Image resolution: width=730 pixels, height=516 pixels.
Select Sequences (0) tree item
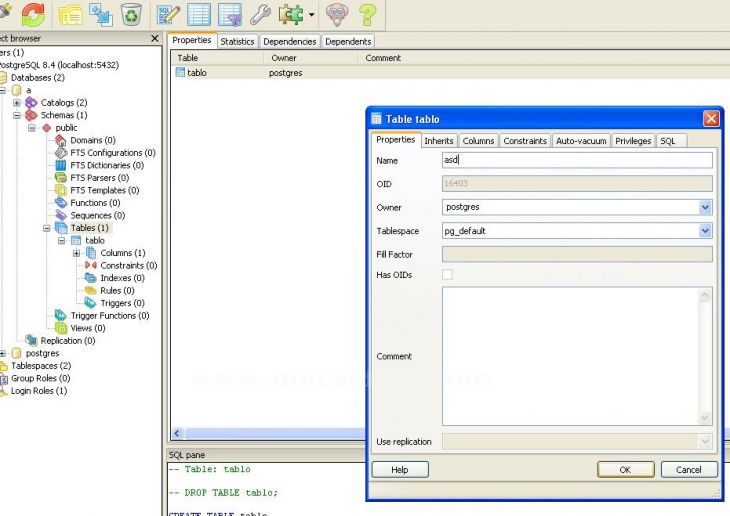click(98, 216)
